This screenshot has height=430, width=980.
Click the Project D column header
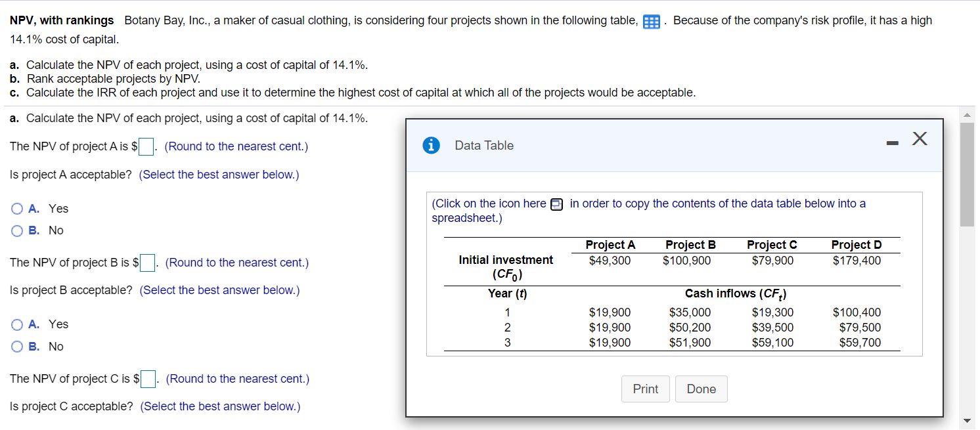coord(856,245)
